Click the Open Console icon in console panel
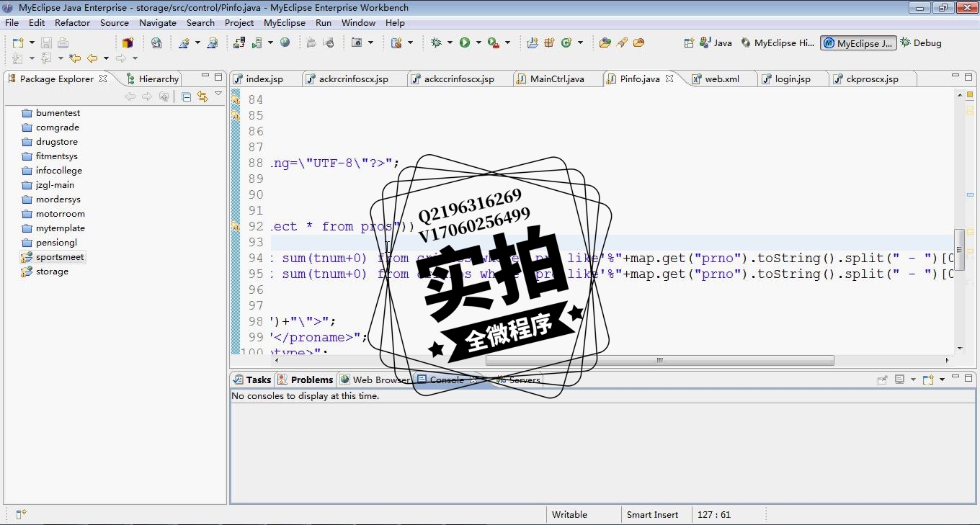 pos(928,380)
